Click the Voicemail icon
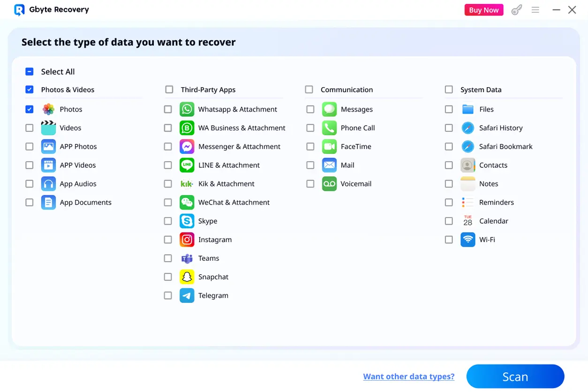The width and height of the screenshot is (588, 392). click(x=329, y=184)
